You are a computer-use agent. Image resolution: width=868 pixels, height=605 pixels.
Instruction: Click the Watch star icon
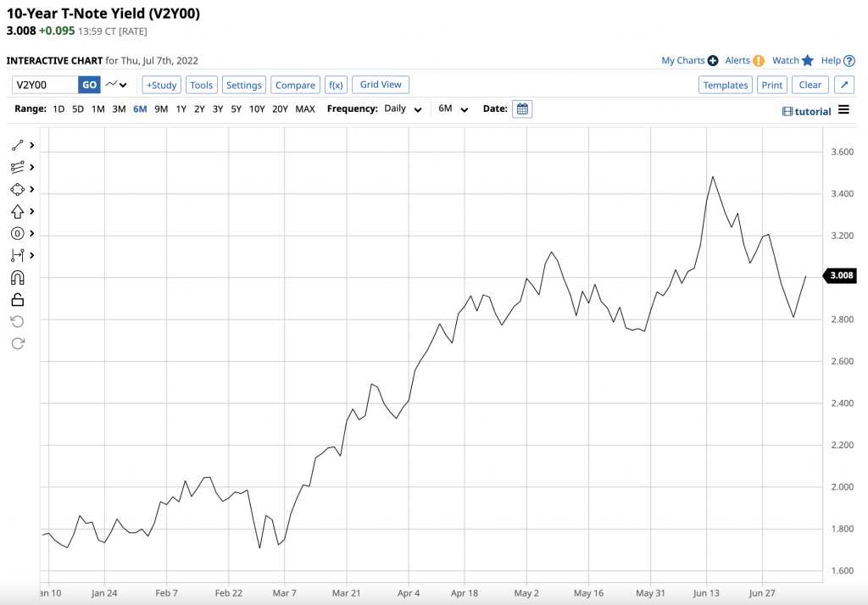click(x=808, y=60)
